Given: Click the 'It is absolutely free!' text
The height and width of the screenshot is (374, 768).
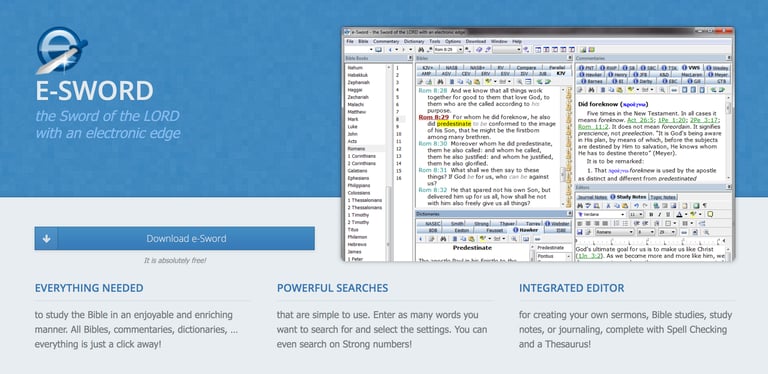Looking at the screenshot, I should point(175,260).
